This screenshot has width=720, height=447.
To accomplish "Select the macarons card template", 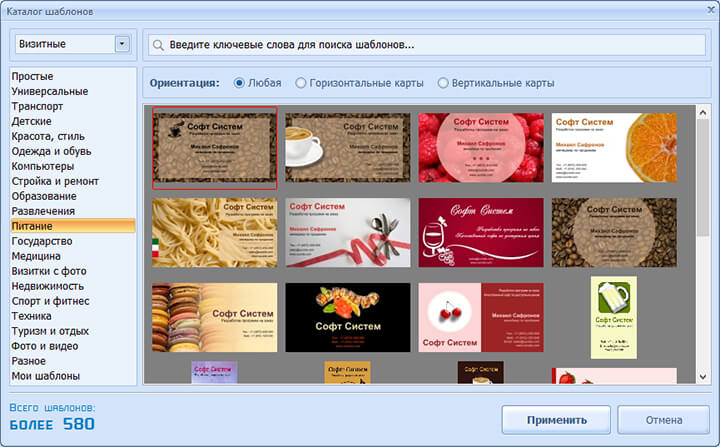I will point(214,317).
